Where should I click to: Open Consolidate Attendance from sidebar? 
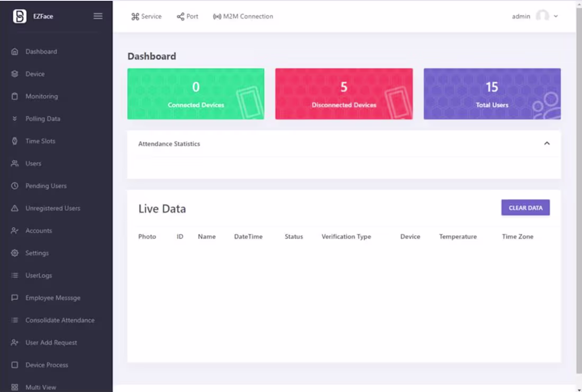coord(16,320)
